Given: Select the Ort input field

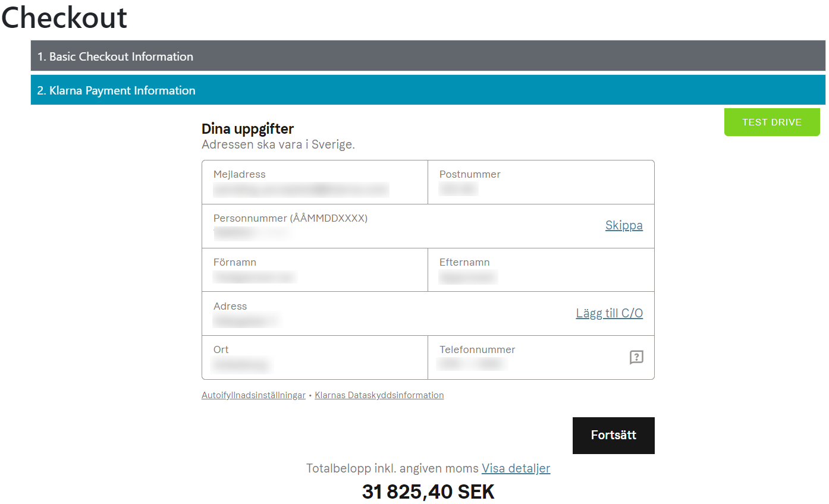Looking at the screenshot, I should 315,357.
